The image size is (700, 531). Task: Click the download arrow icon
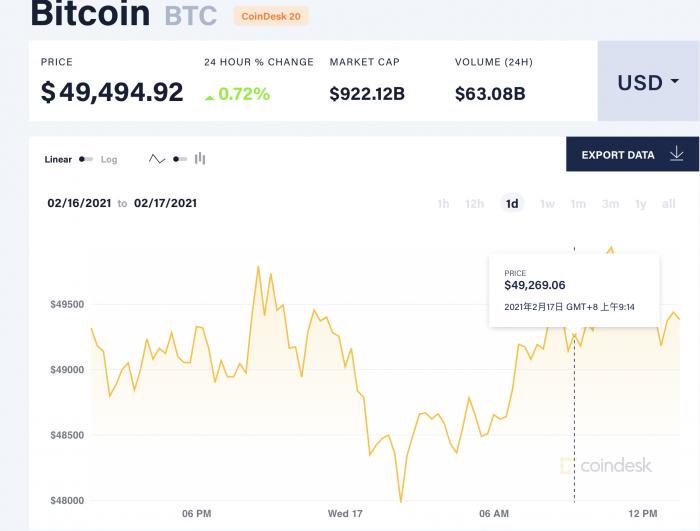pos(677,154)
